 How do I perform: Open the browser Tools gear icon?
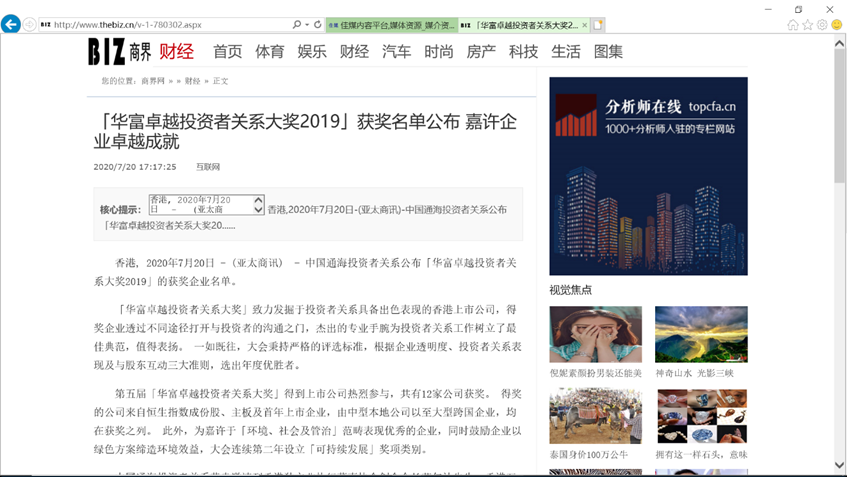click(822, 25)
